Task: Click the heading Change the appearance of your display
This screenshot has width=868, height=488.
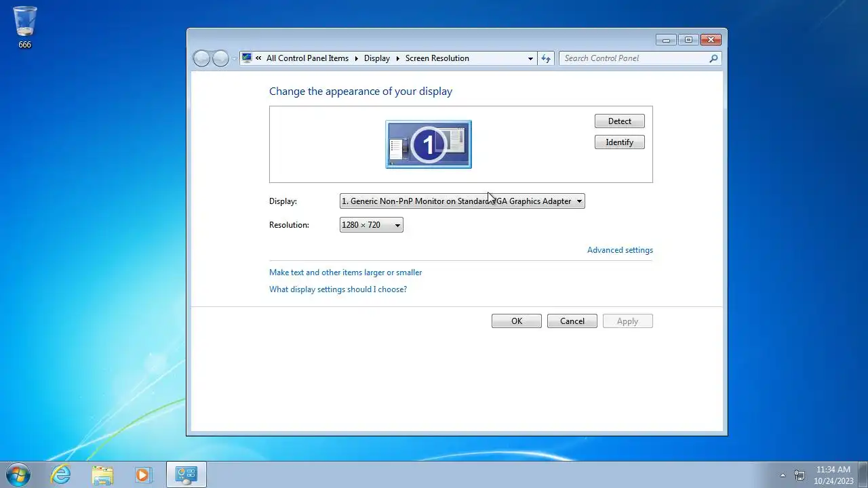Action: pyautogui.click(x=361, y=91)
